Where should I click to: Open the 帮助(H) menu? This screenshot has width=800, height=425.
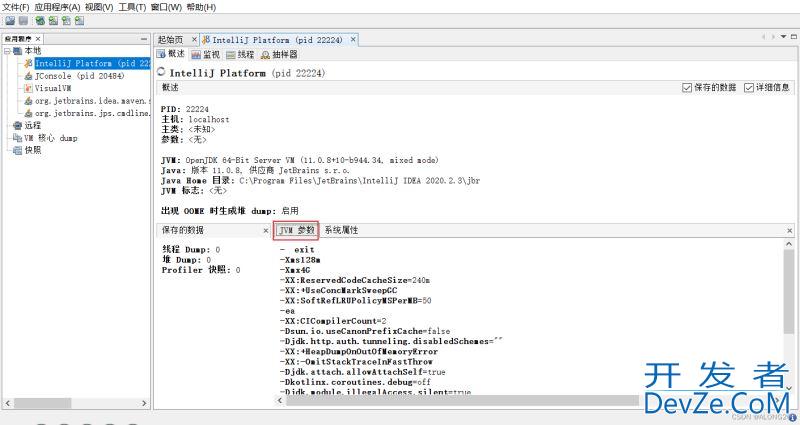[x=201, y=7]
